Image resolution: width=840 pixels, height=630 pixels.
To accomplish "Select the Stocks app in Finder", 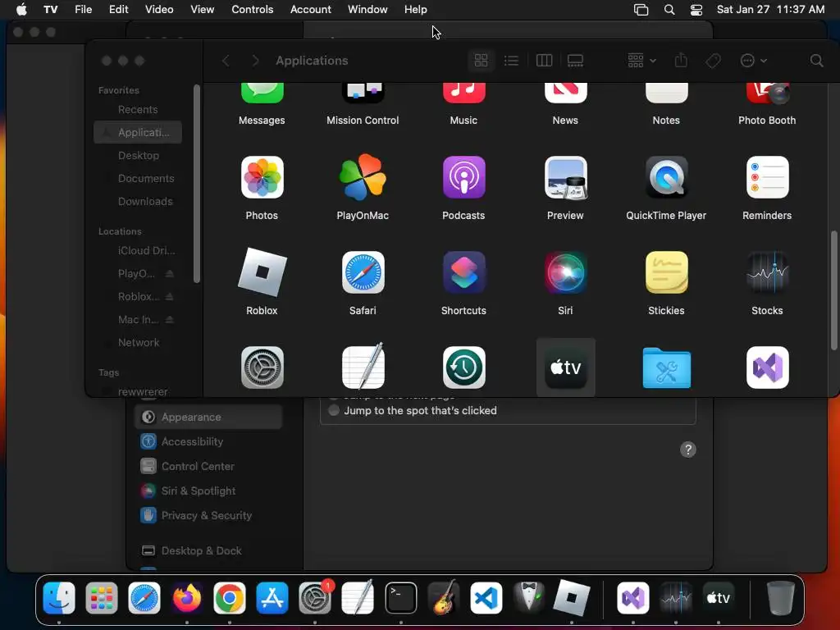I will pos(767,272).
